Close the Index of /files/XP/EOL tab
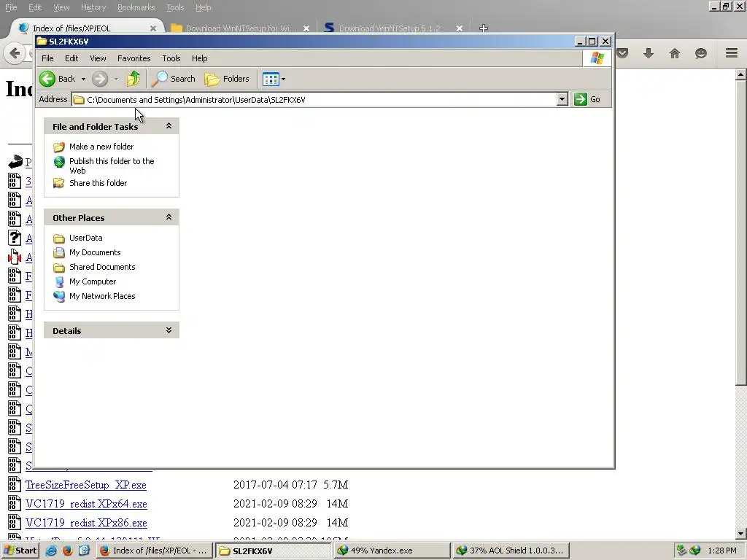Viewport: 747px width, 560px height. pos(153,28)
